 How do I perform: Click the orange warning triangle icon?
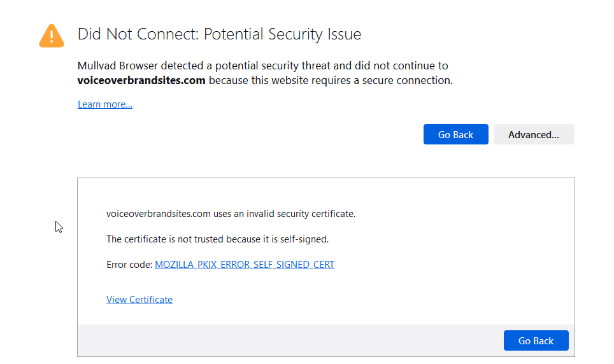click(x=52, y=36)
